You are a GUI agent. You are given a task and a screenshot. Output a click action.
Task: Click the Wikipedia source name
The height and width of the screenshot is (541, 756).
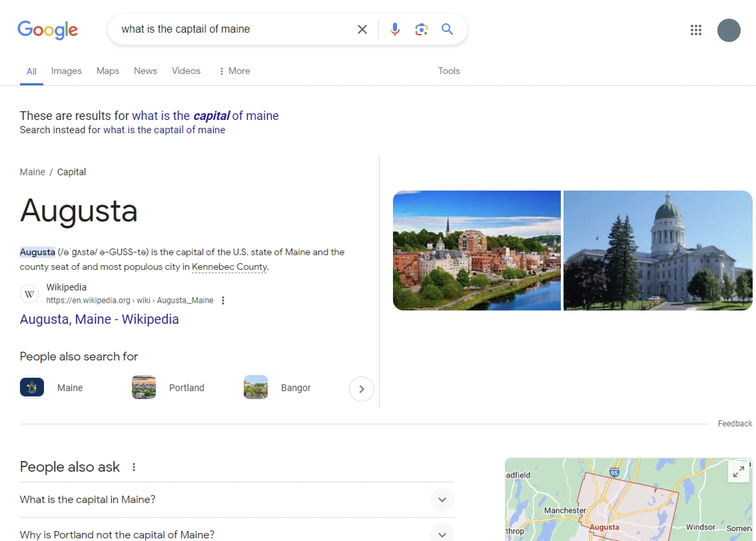(66, 287)
